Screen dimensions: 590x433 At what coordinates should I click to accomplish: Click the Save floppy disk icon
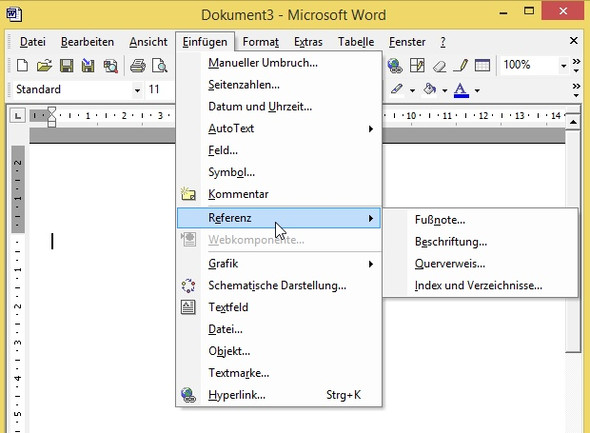tap(67, 65)
